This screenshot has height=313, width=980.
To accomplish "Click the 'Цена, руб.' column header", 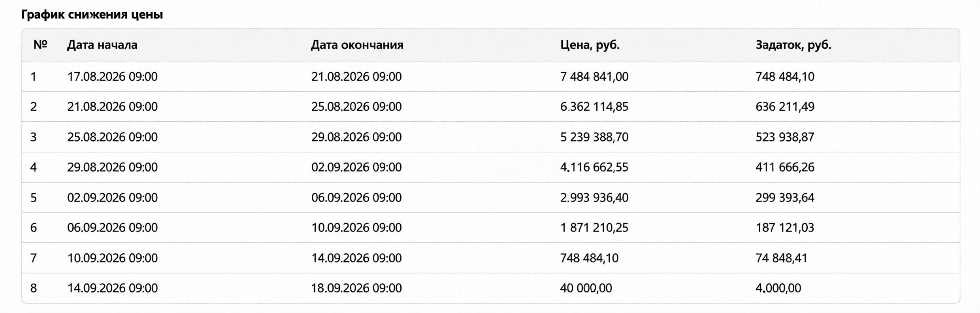I will click(x=590, y=45).
